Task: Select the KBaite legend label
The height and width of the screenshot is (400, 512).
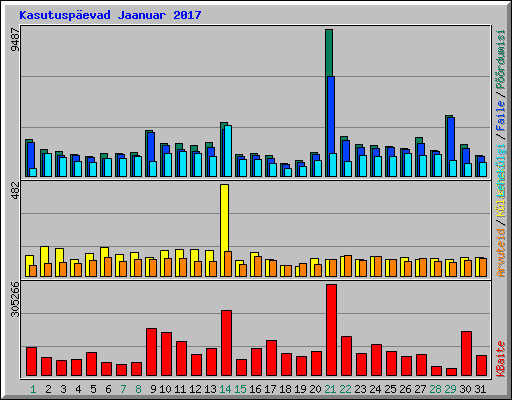Action: [x=501, y=359]
